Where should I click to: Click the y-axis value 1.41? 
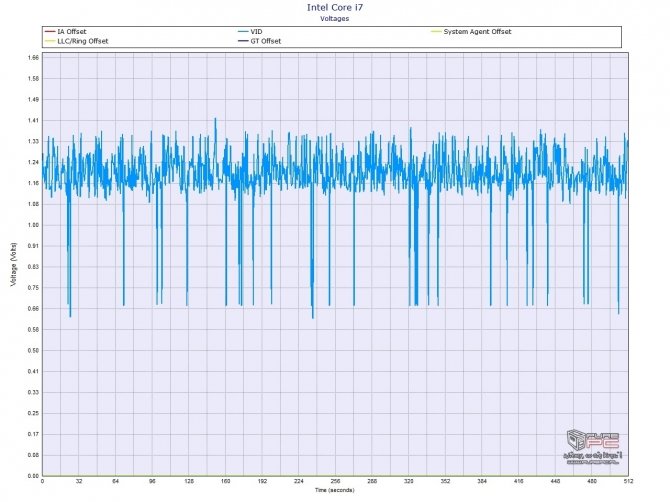[34, 120]
